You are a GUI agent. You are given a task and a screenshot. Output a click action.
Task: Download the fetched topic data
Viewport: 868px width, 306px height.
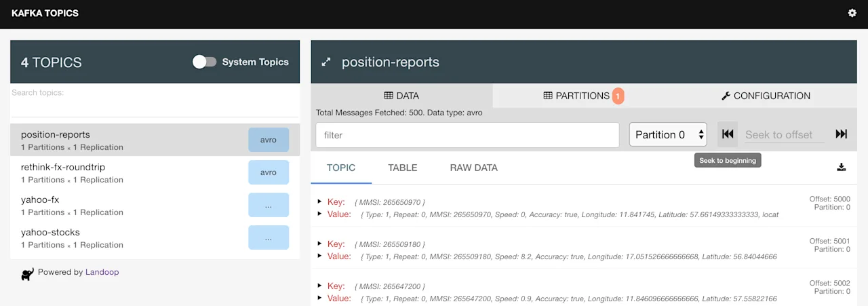(x=842, y=167)
